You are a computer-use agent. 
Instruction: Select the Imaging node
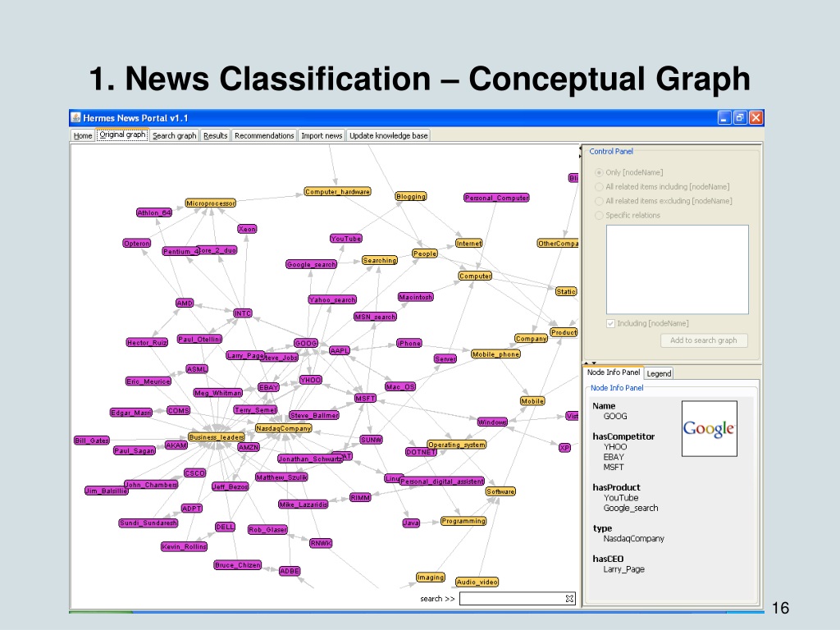(x=431, y=577)
